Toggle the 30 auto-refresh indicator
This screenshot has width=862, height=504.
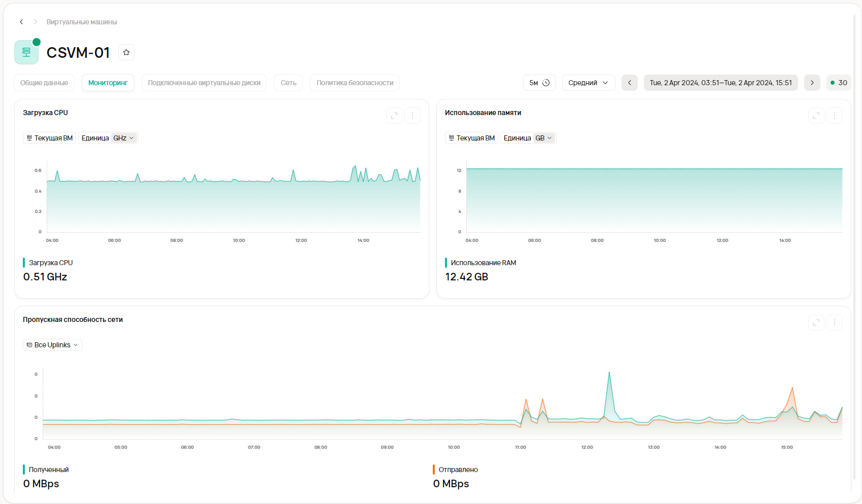coord(839,83)
